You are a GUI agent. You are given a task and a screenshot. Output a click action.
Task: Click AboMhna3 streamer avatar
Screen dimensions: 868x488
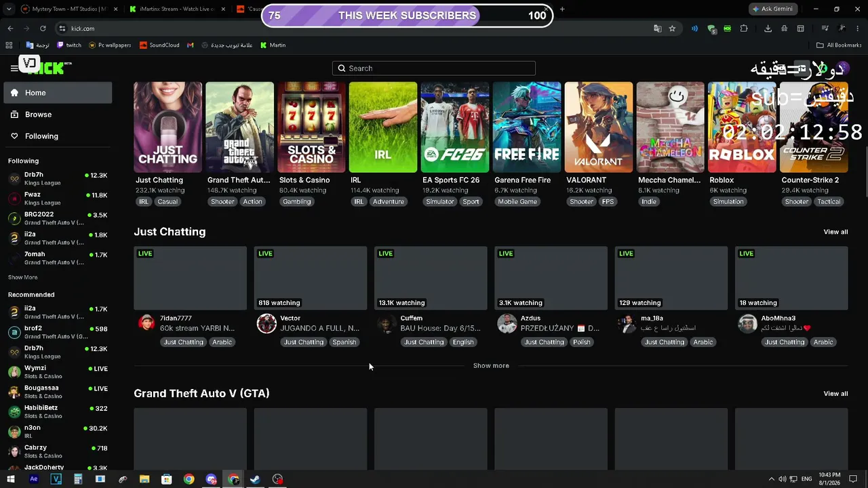747,324
